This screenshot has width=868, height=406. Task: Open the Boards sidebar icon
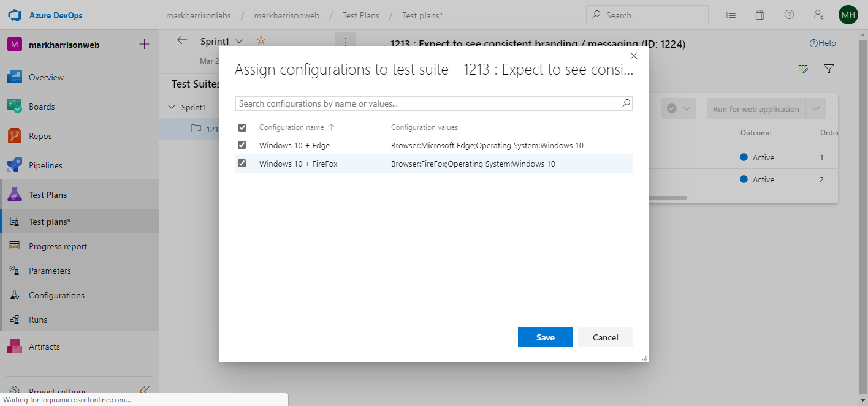(x=15, y=107)
